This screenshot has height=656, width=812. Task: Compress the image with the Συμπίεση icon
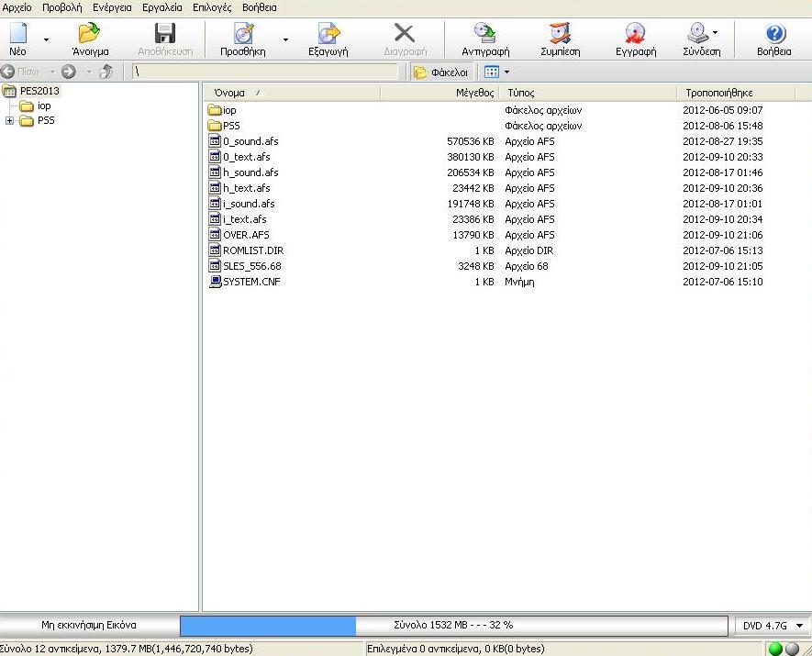point(560,39)
